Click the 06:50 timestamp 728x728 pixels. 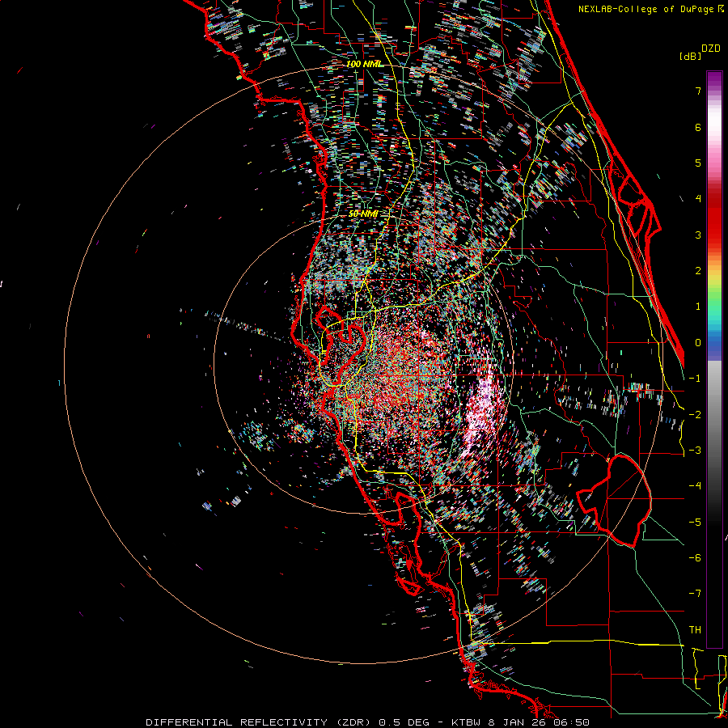(571, 722)
